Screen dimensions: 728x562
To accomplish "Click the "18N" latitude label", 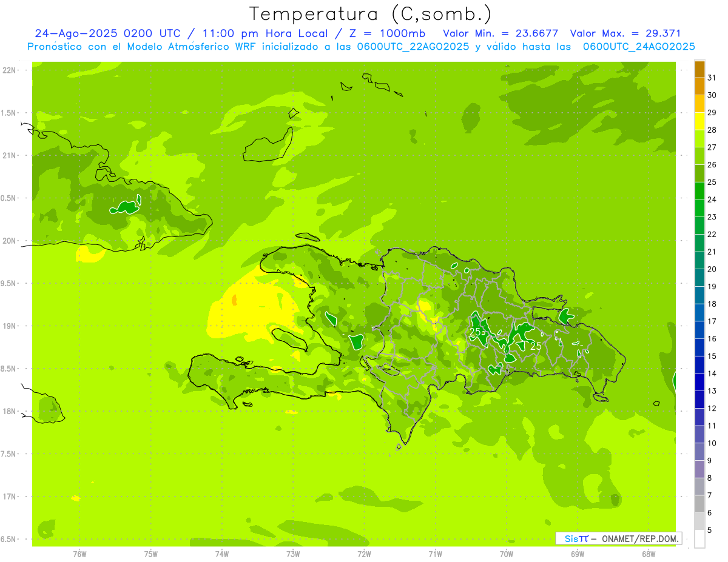I will click(8, 411).
